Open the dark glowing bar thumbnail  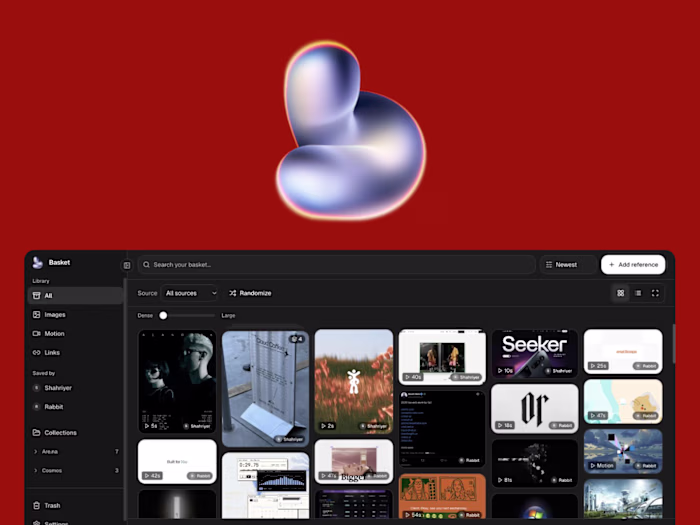177,504
